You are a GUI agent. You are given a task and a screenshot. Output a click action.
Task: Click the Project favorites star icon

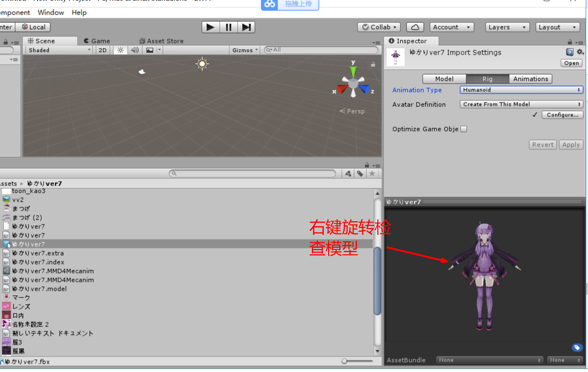tap(372, 173)
